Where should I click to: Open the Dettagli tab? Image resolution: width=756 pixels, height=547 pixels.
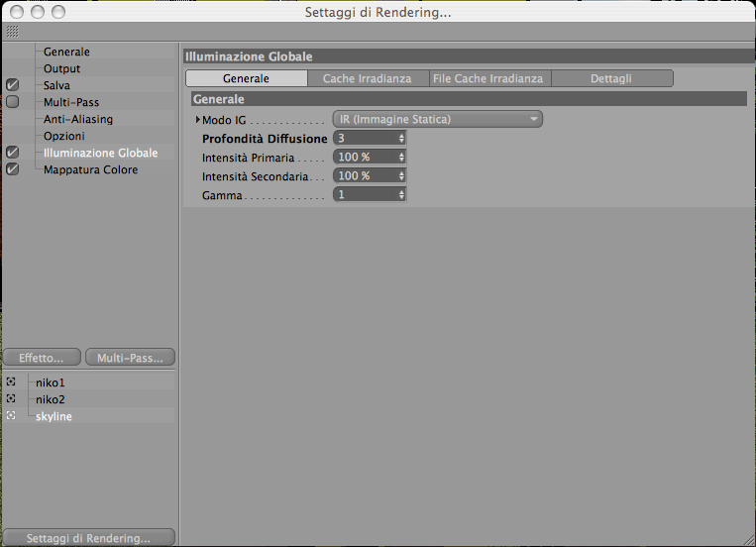tap(612, 78)
